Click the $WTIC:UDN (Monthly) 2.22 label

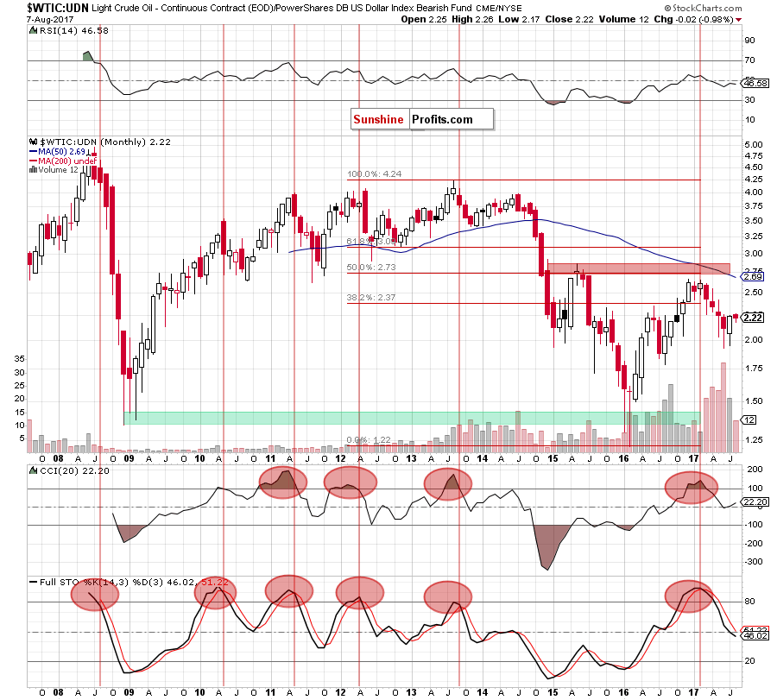pyautogui.click(x=100, y=142)
